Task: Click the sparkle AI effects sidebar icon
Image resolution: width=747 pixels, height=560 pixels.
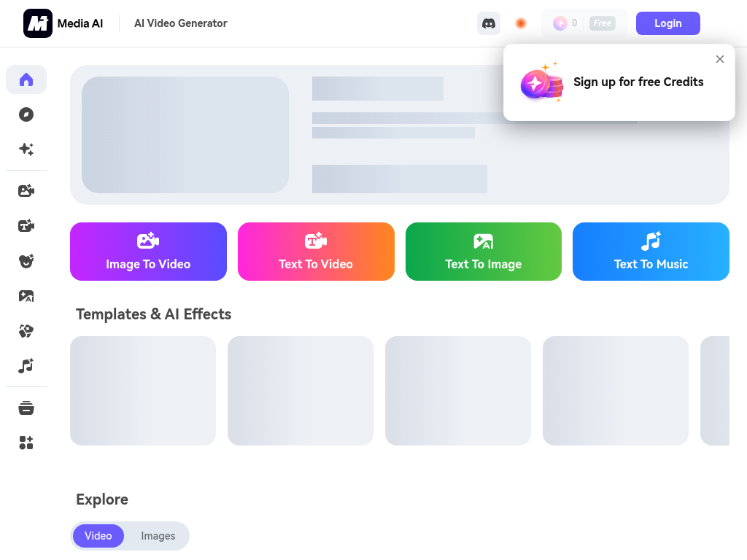Action: [26, 149]
